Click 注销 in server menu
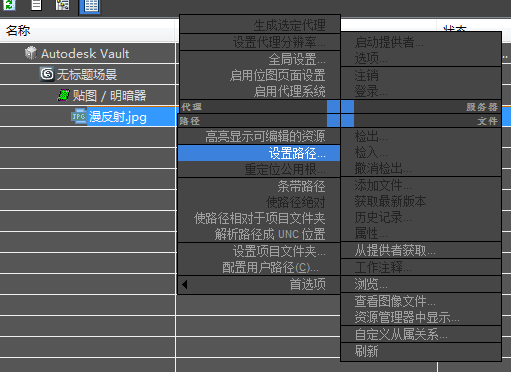 click(421, 75)
